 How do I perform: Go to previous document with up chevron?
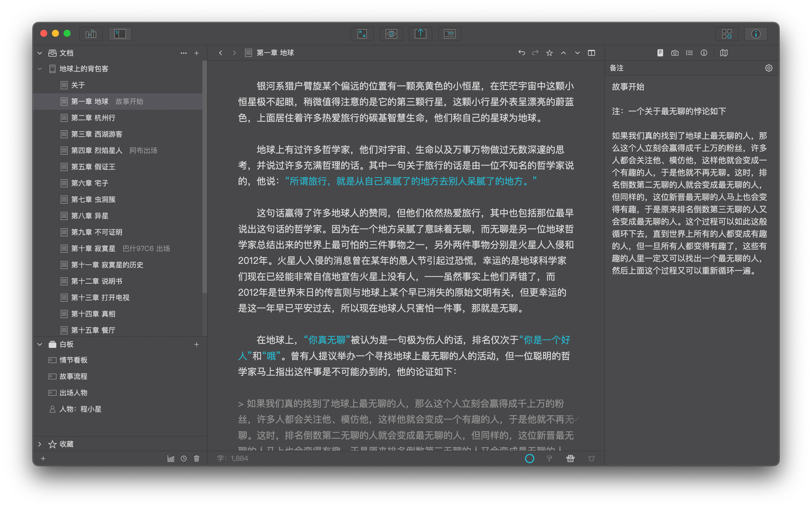coord(563,53)
